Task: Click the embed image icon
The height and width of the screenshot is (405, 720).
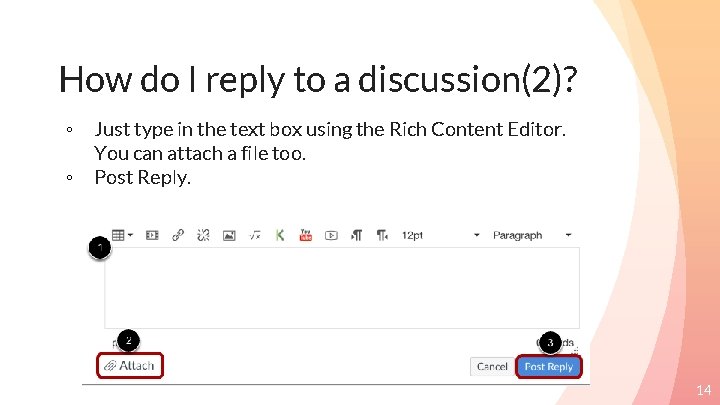Action: pos(229,236)
